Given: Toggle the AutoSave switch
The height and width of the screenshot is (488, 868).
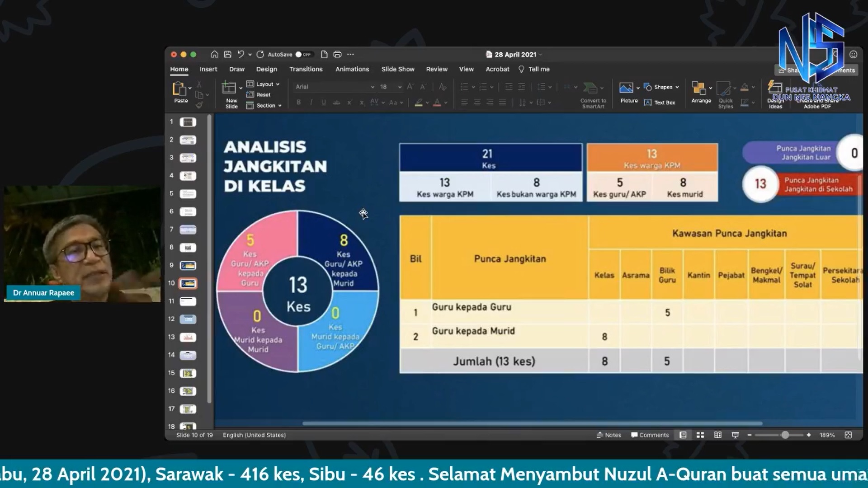Looking at the screenshot, I should tap(303, 55).
